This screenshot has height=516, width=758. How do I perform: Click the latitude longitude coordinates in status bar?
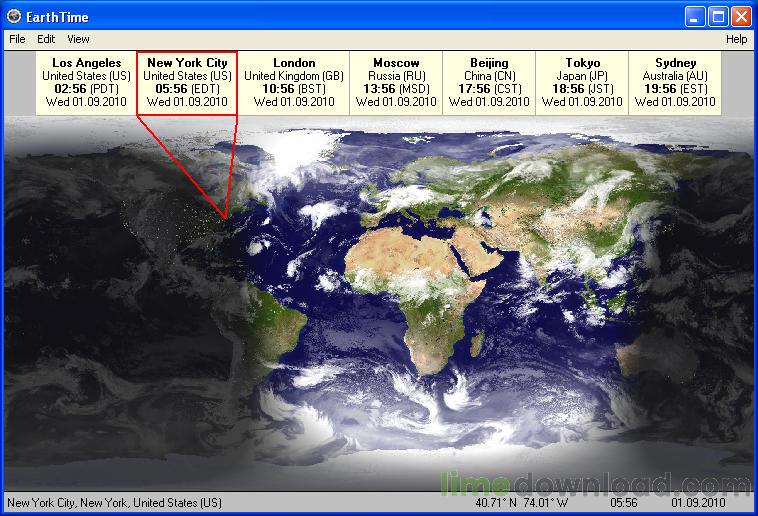tap(524, 503)
